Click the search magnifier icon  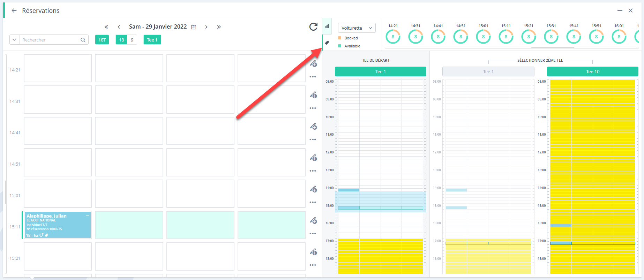pyautogui.click(x=83, y=40)
